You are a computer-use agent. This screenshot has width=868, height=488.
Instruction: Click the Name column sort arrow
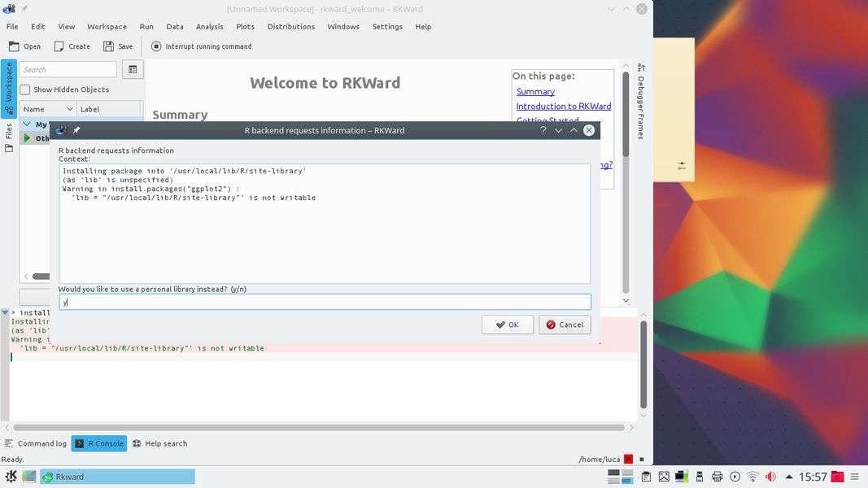click(x=69, y=109)
